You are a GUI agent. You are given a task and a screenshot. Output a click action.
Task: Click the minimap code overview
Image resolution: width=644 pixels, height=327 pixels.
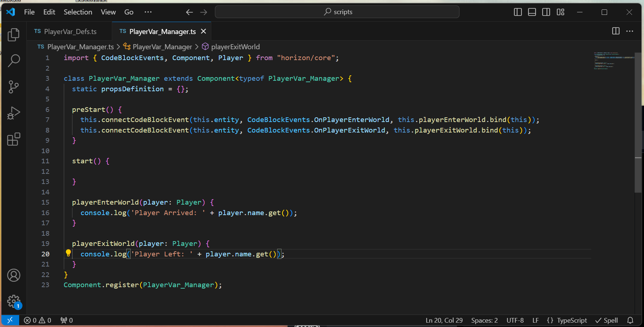point(614,60)
